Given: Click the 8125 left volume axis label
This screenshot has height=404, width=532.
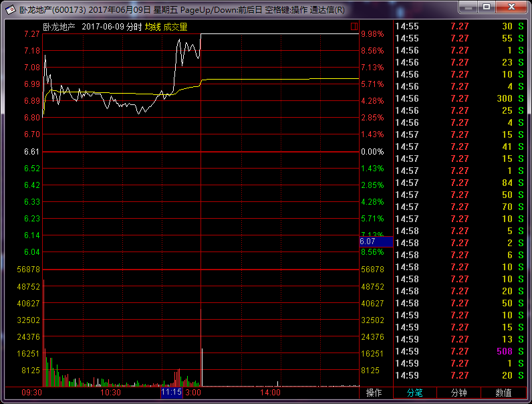Looking at the screenshot, I should click(x=31, y=371).
